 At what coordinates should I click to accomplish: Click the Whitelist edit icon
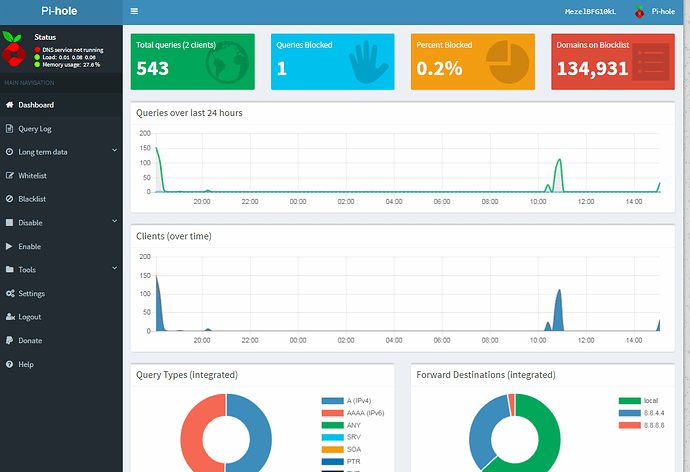point(9,176)
